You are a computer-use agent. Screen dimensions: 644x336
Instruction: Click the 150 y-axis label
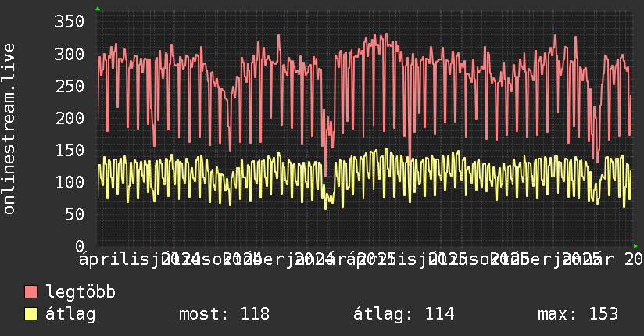70,150
